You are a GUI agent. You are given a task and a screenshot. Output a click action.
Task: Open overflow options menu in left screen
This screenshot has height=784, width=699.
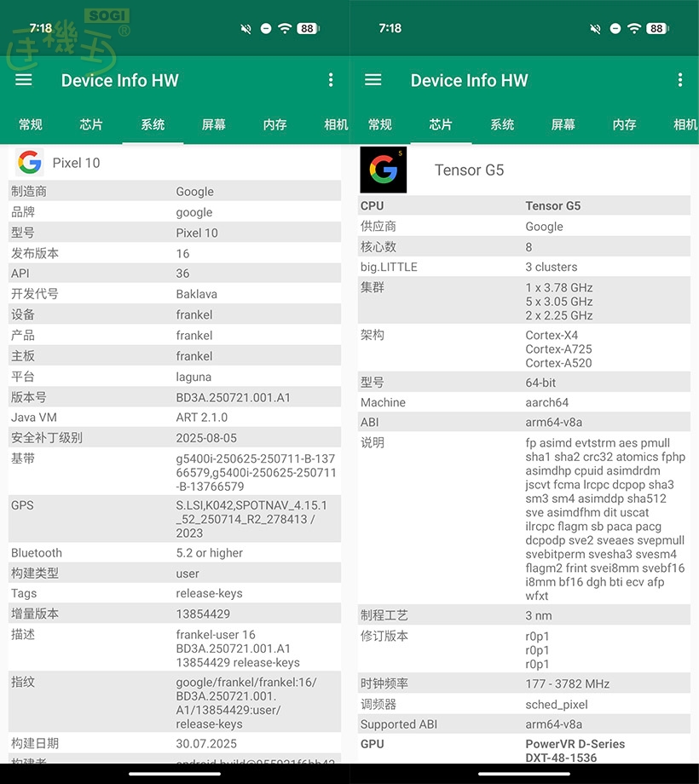point(331,80)
